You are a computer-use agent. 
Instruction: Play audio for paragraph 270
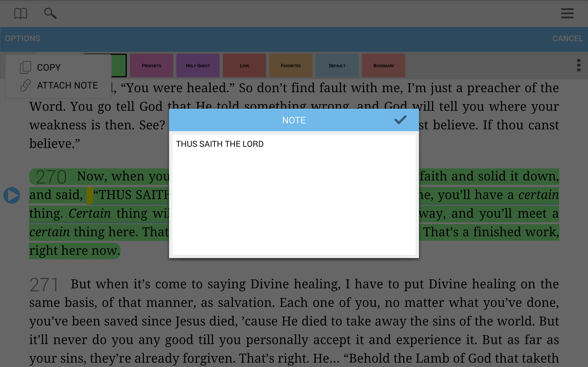12,195
